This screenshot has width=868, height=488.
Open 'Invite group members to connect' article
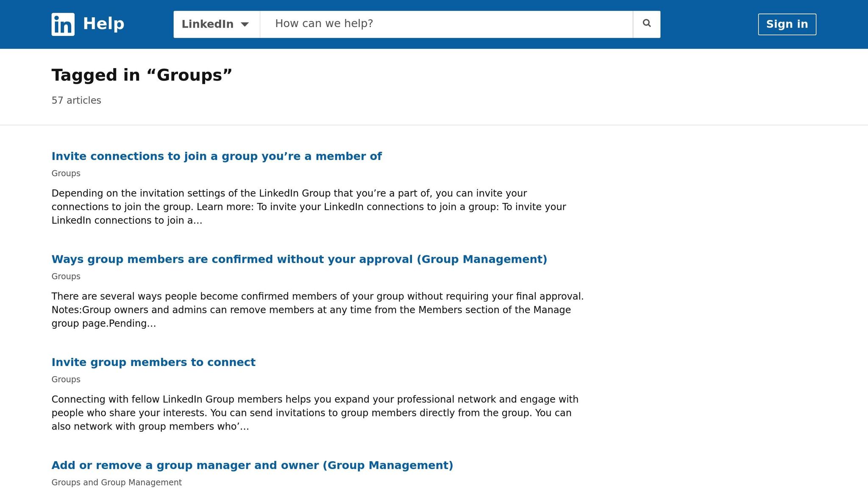(153, 362)
